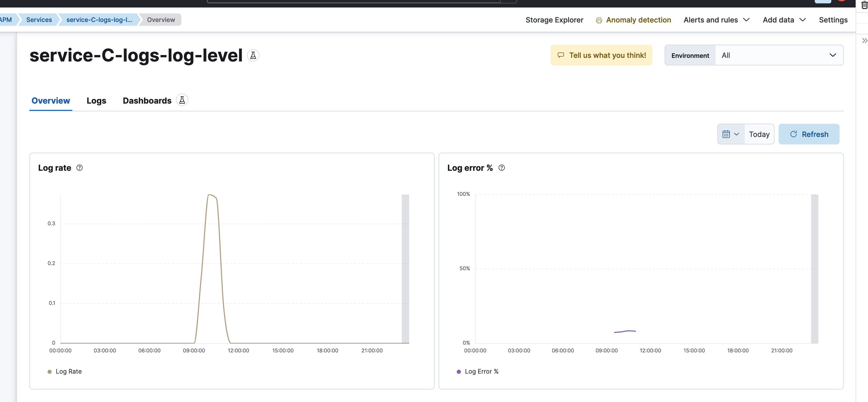
Task: Expand the Alerts and rules dropdown
Action: (x=716, y=19)
